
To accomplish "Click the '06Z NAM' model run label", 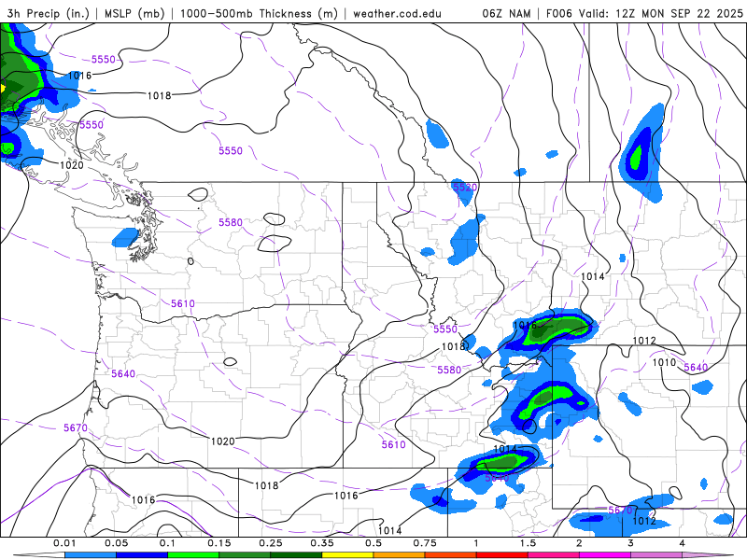I will (506, 13).
